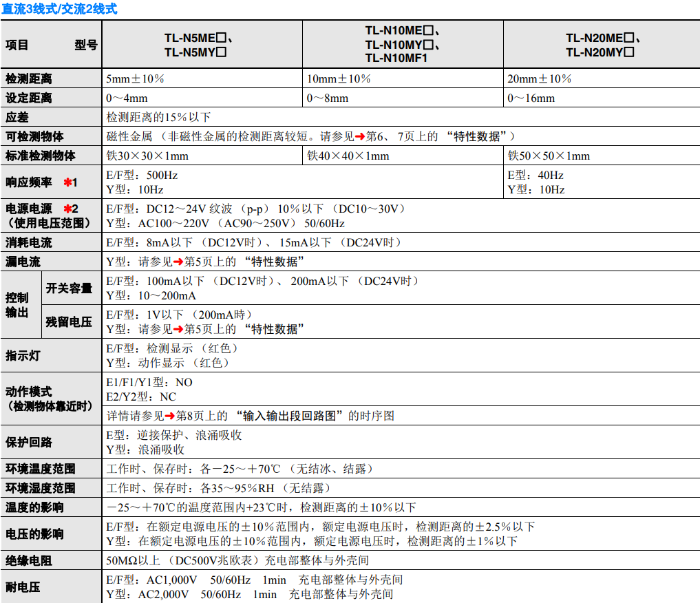Viewport: 700px width, 603px height.
Task: Click the text 检测距离的±2.5%以下
Action: pos(476,527)
